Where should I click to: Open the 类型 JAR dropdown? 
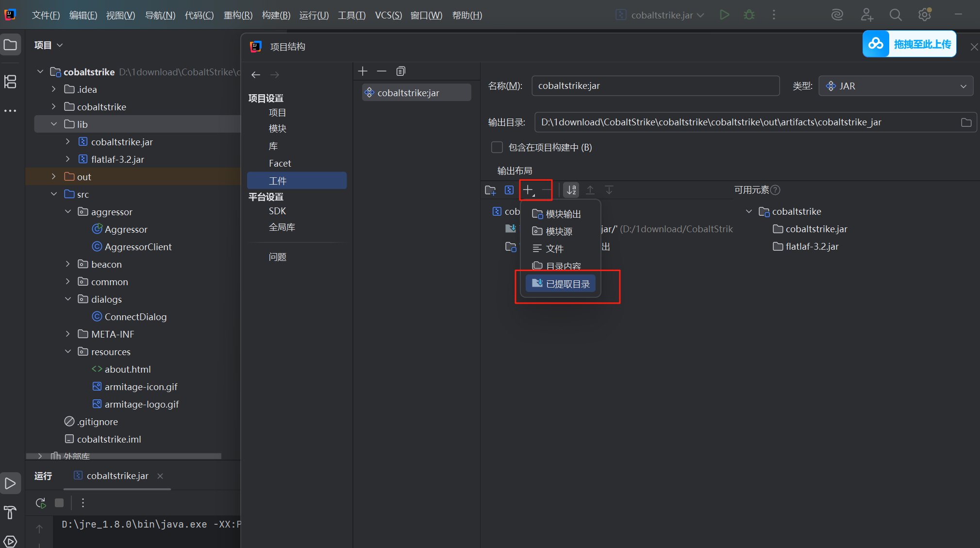coord(896,86)
